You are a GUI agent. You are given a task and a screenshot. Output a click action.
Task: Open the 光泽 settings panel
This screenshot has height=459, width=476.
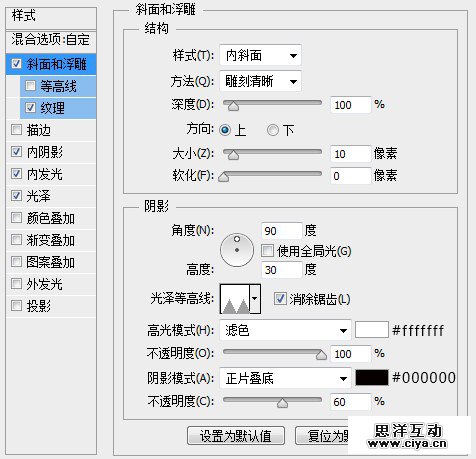pyautogui.click(x=39, y=196)
